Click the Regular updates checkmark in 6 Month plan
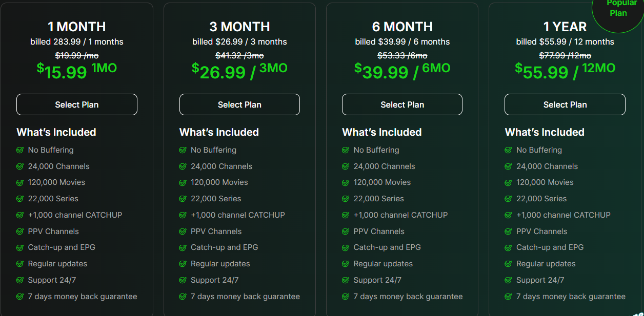644x316 pixels. tap(346, 264)
